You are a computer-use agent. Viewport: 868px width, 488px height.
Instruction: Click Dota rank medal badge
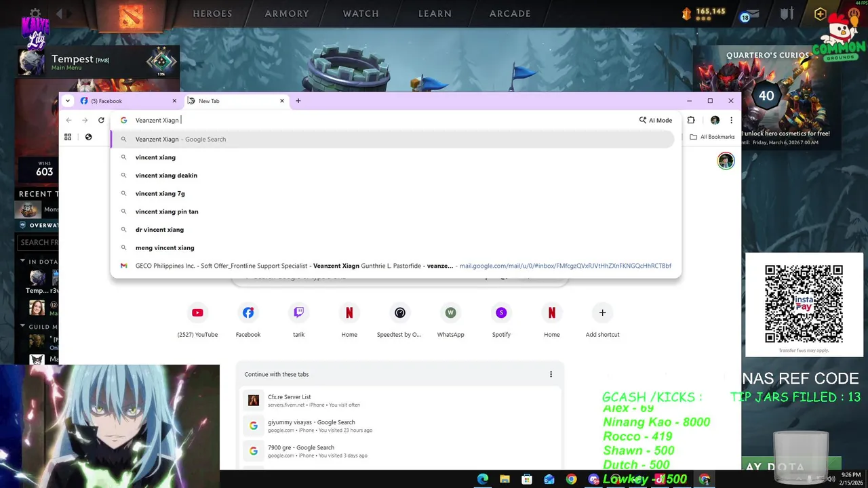(161, 62)
